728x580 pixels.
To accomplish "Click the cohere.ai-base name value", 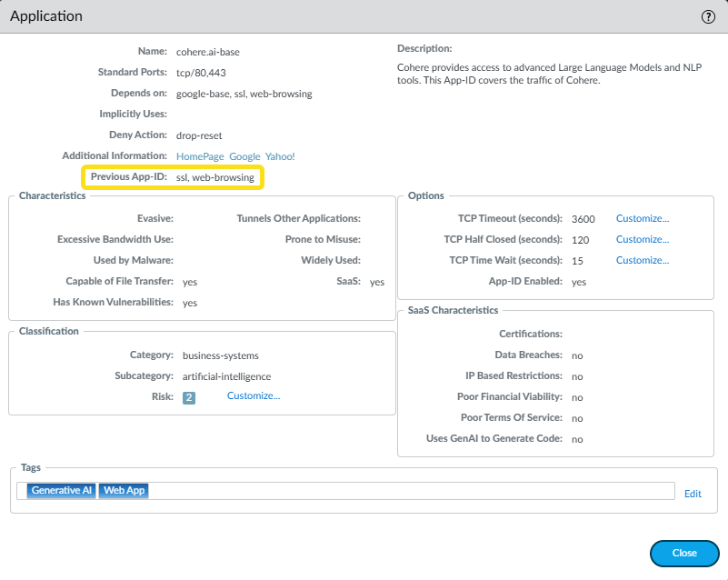I will click(x=210, y=52).
